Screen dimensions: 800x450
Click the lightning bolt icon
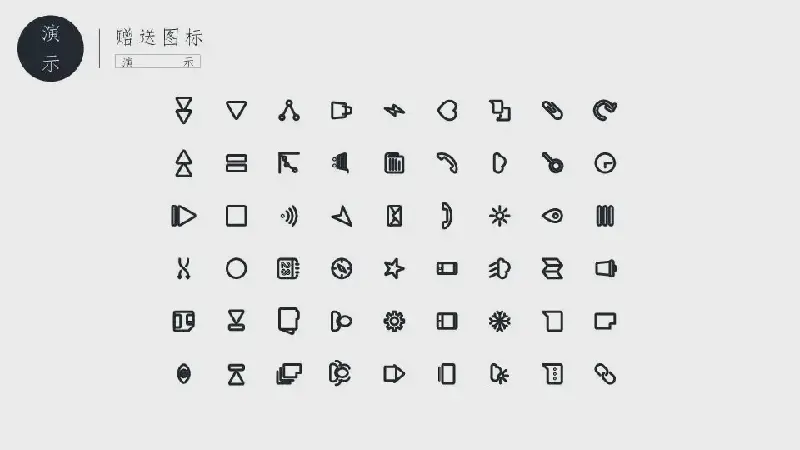pos(394,110)
